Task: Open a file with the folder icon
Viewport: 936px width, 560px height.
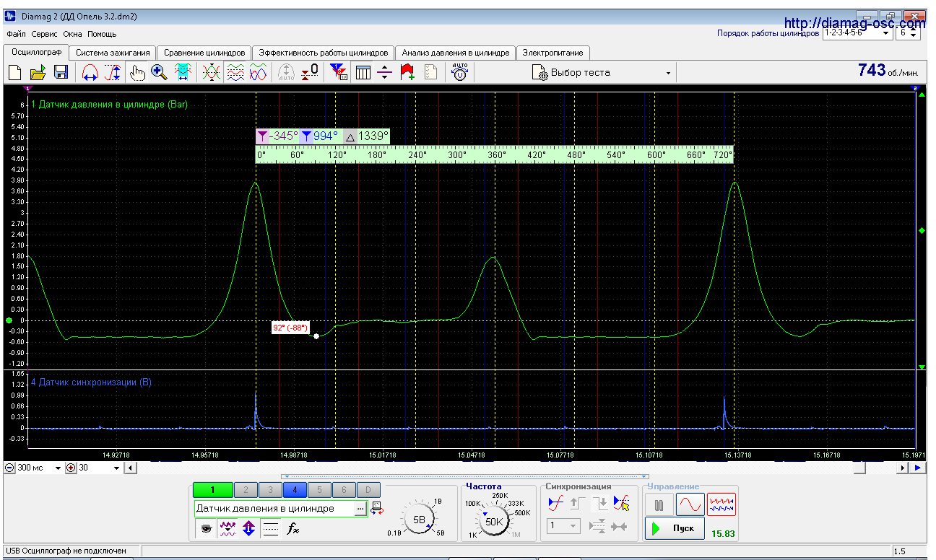Action: click(x=38, y=72)
